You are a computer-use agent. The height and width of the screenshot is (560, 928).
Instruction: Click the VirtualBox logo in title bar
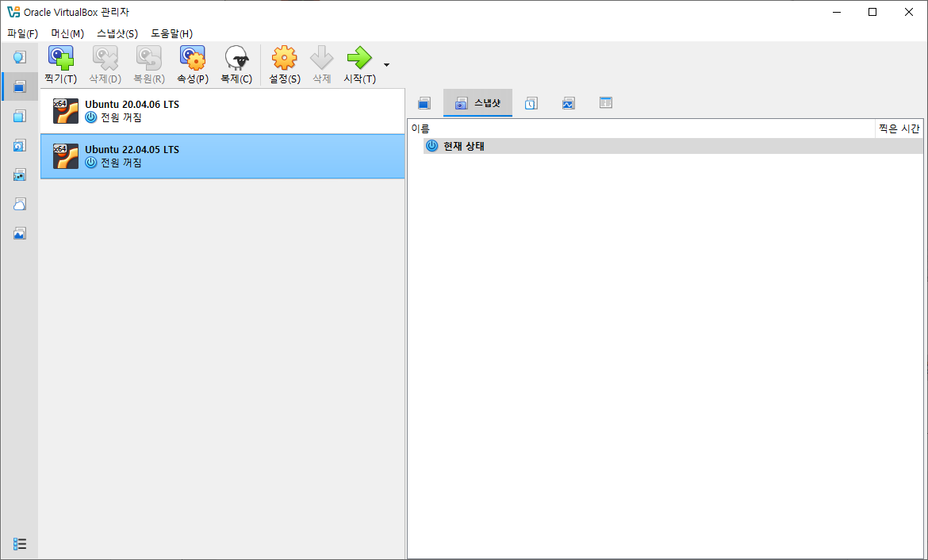tap(13, 12)
